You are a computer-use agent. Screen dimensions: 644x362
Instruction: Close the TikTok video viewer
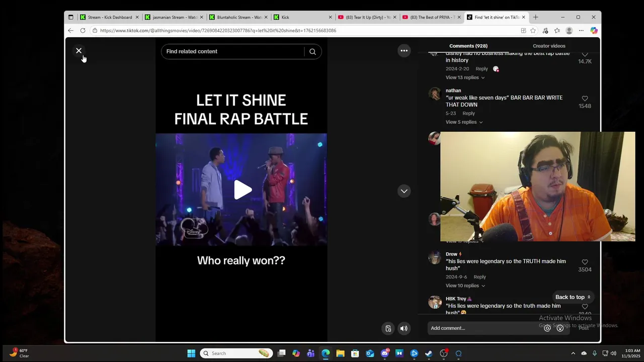[x=78, y=51]
